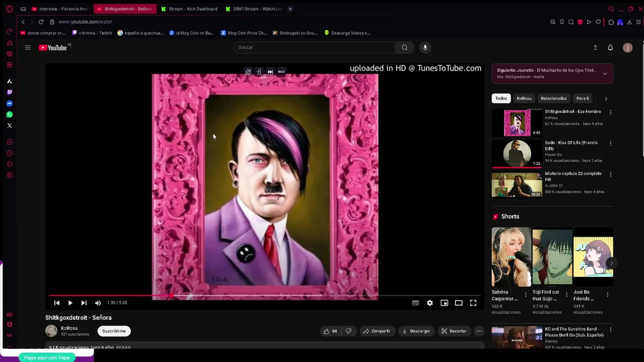
Task: Start voice search with microphone icon
Action: click(x=425, y=47)
